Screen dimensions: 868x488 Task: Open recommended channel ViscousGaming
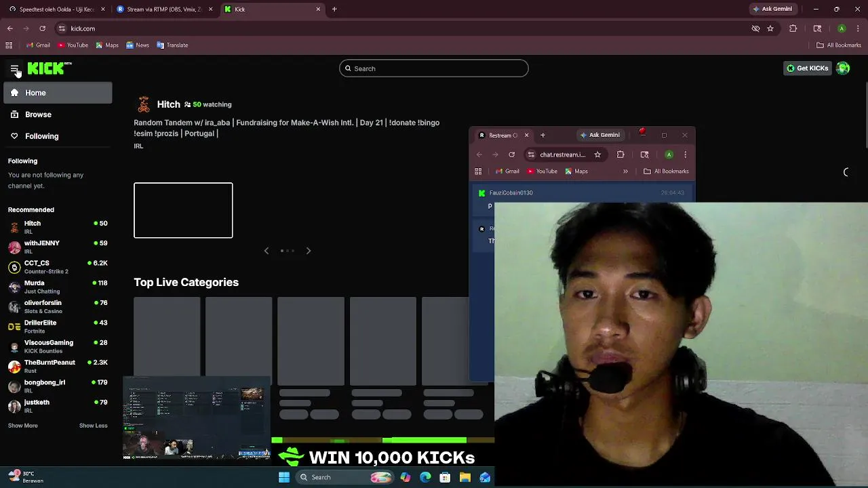click(x=58, y=346)
